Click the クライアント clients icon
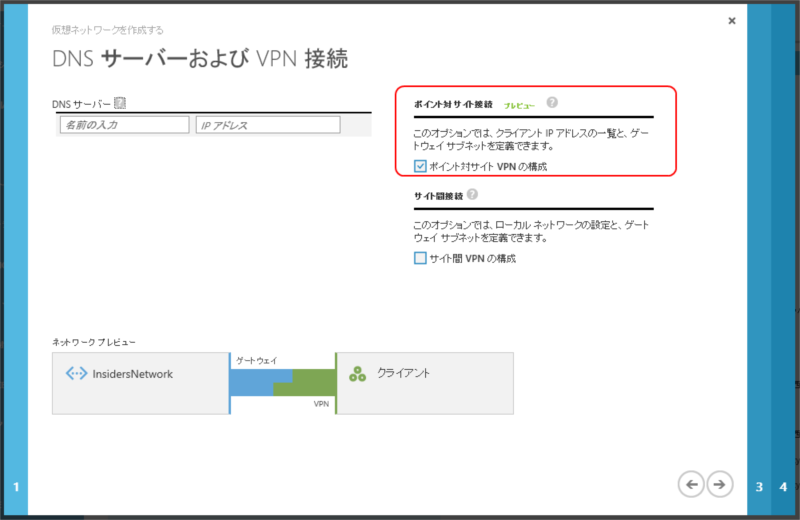The width and height of the screenshot is (800, 520). pos(357,374)
